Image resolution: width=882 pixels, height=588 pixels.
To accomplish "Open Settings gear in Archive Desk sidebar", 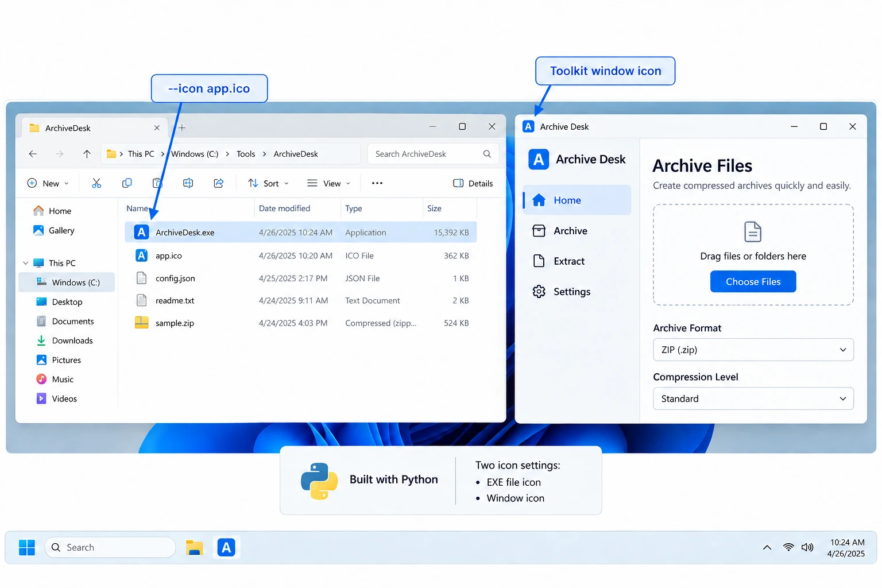I will [x=577, y=292].
